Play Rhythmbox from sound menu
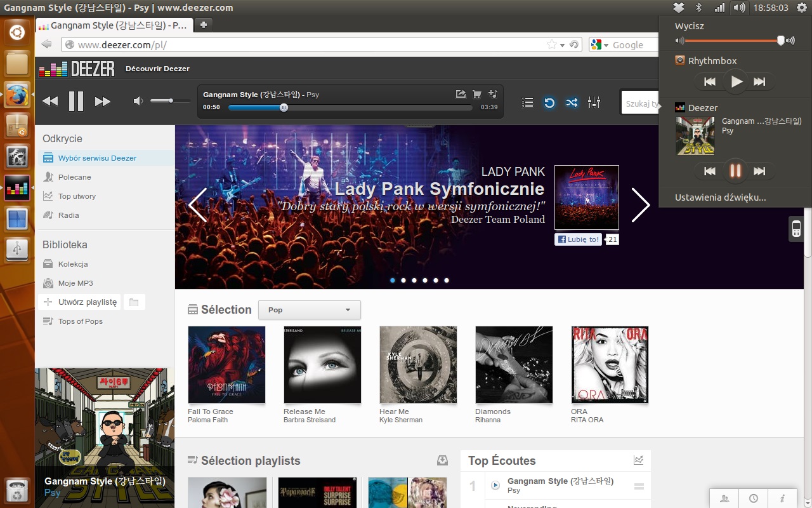Viewport: 812px width, 508px height. tap(736, 81)
